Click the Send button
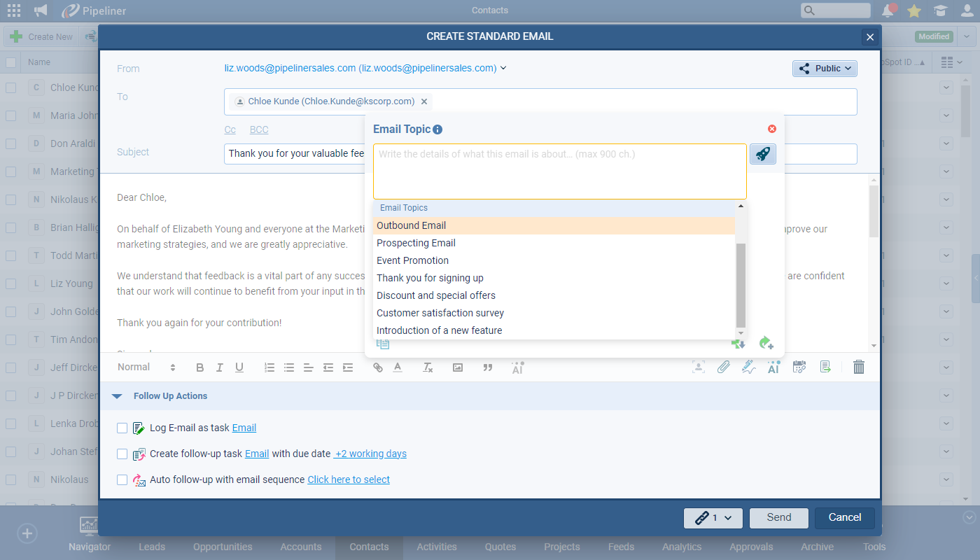The height and width of the screenshot is (560, 980). pyautogui.click(x=778, y=517)
